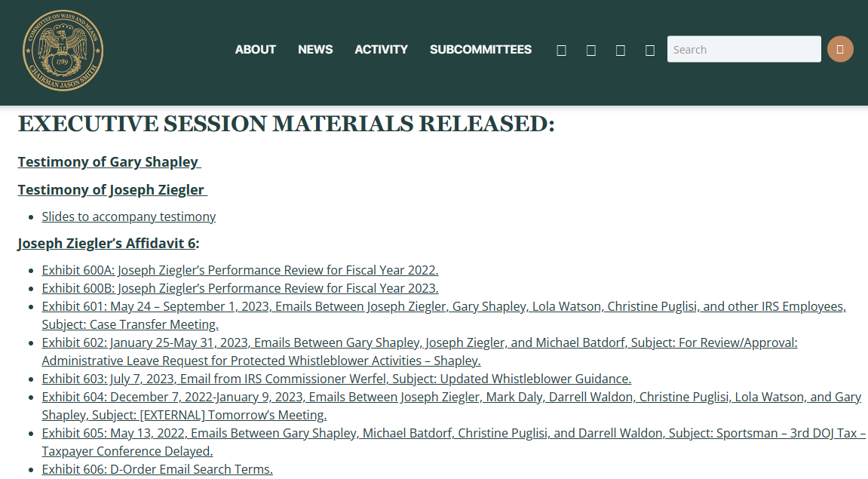Open Exhibit 600B Performance Review Fiscal Year 2023

[241, 288]
